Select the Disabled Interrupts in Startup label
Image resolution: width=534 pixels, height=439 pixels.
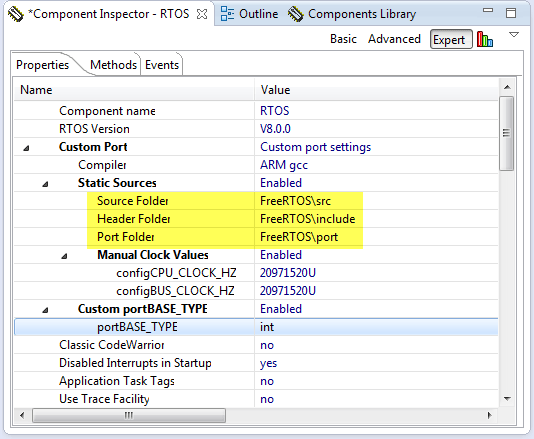coord(135,363)
